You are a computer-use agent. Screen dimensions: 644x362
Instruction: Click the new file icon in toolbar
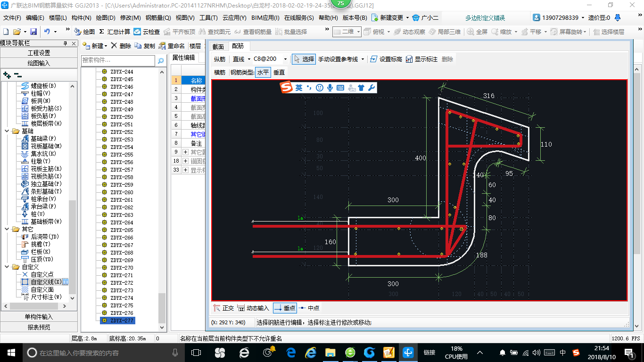pyautogui.click(x=6, y=32)
